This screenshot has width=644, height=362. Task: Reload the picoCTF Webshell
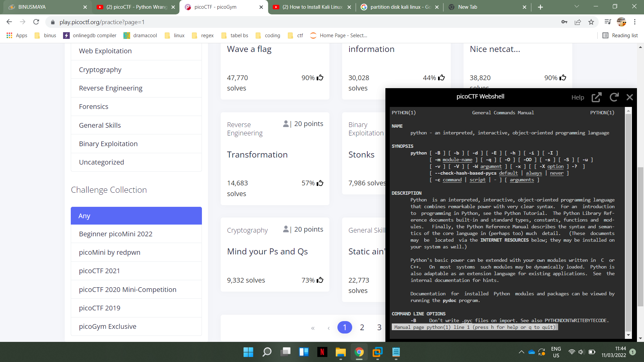614,97
